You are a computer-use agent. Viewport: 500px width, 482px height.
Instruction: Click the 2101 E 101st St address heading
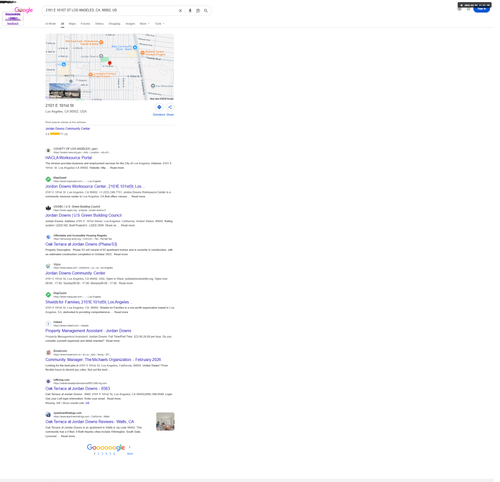60,106
